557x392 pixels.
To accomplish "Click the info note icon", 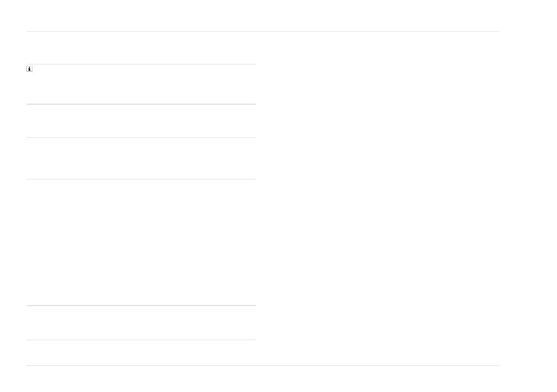I will [x=29, y=69].
